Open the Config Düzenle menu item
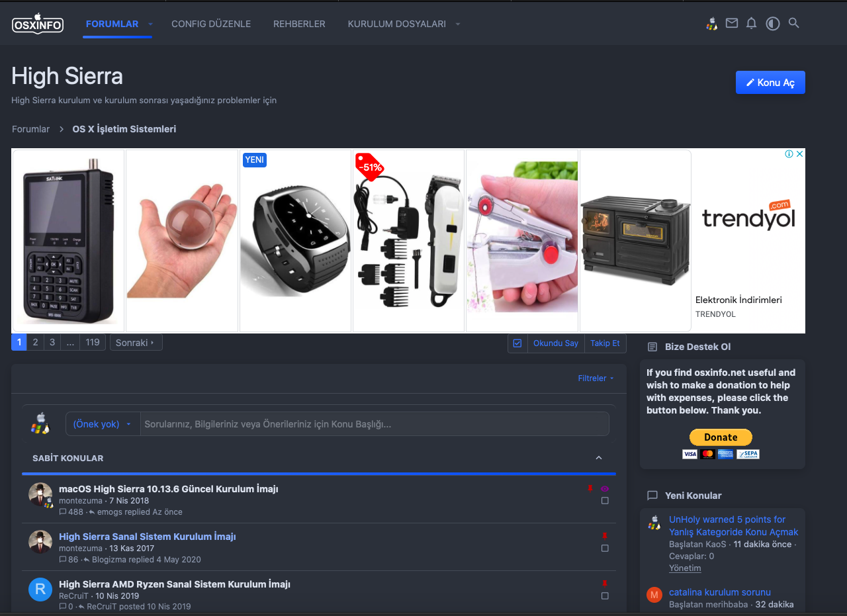847x616 pixels. (211, 24)
